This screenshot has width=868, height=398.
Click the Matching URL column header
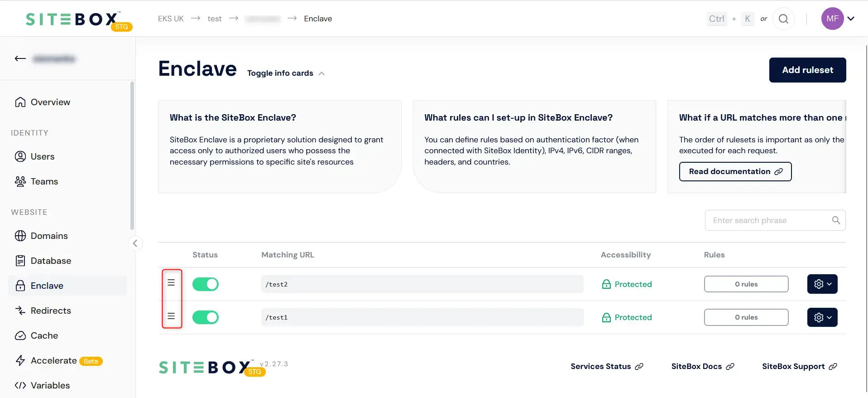[x=288, y=255]
